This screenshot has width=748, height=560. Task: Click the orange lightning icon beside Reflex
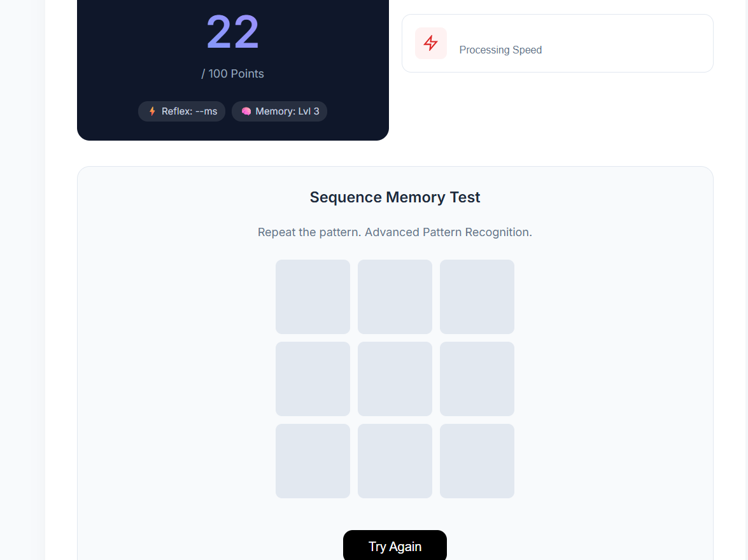point(152,111)
